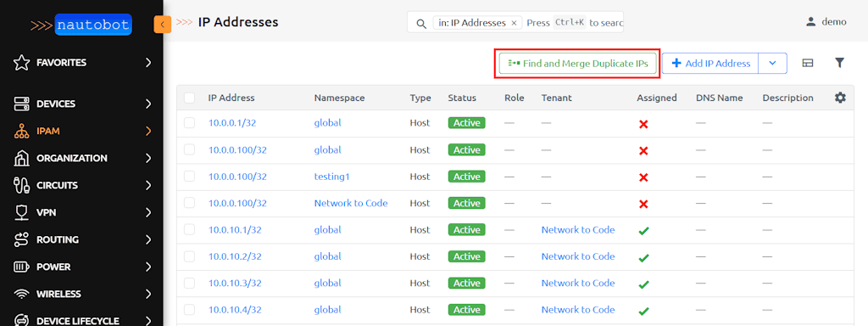Select the 10.0.10.4/32 row checkbox

click(189, 309)
